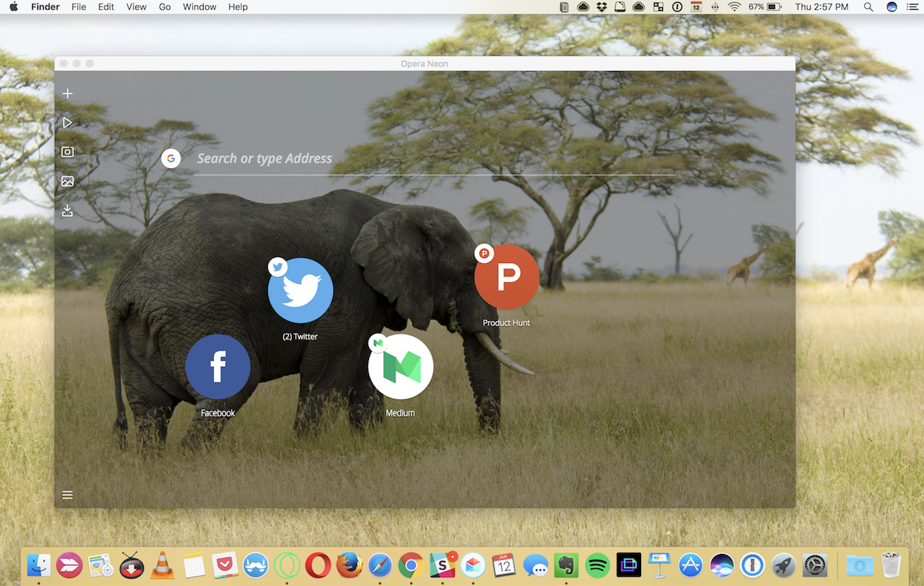Open the Trash in the Dock
Viewport: 924px width, 586px height.
coord(891,566)
